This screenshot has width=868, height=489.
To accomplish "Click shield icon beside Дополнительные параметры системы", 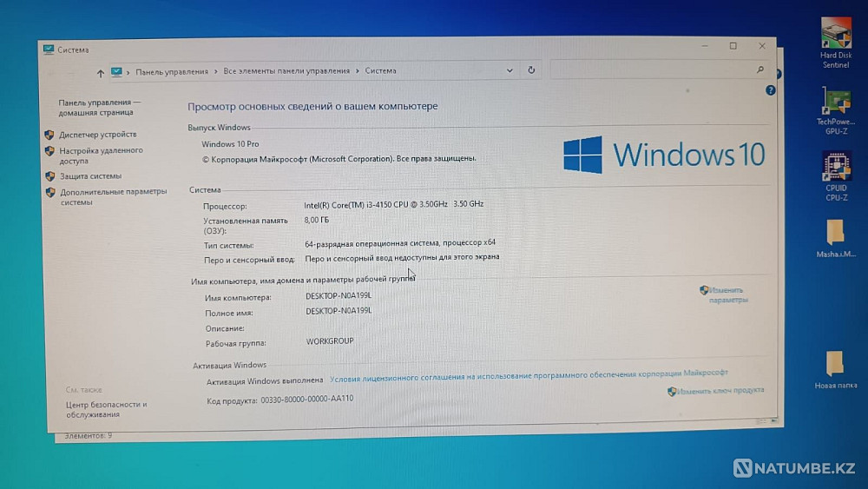I will tap(50, 192).
